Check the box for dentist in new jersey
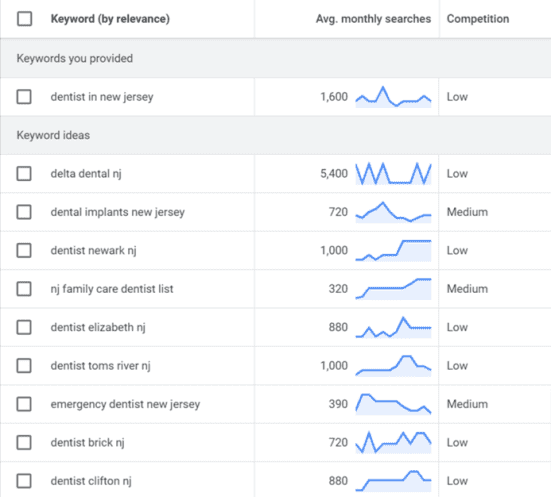The image size is (551, 497). [x=24, y=97]
